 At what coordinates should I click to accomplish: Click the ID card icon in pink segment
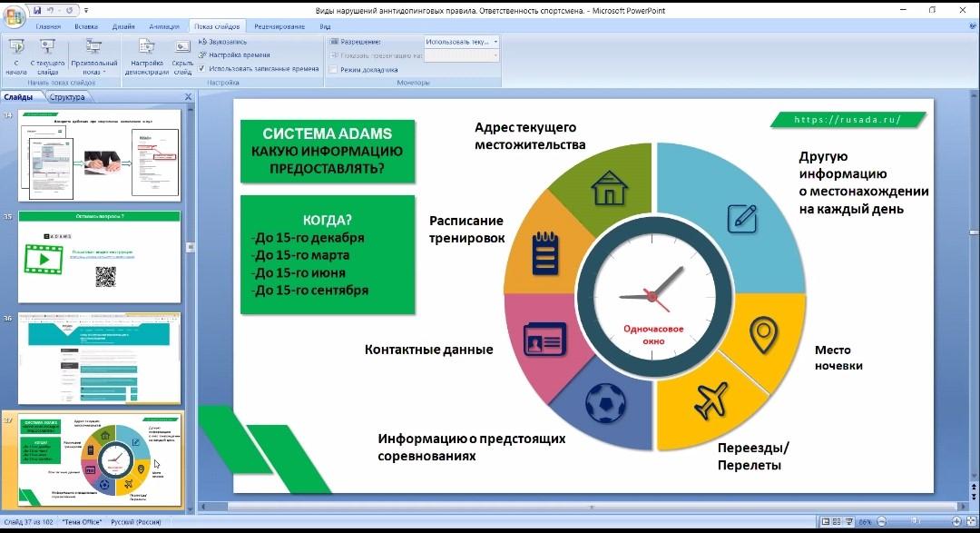(x=545, y=339)
